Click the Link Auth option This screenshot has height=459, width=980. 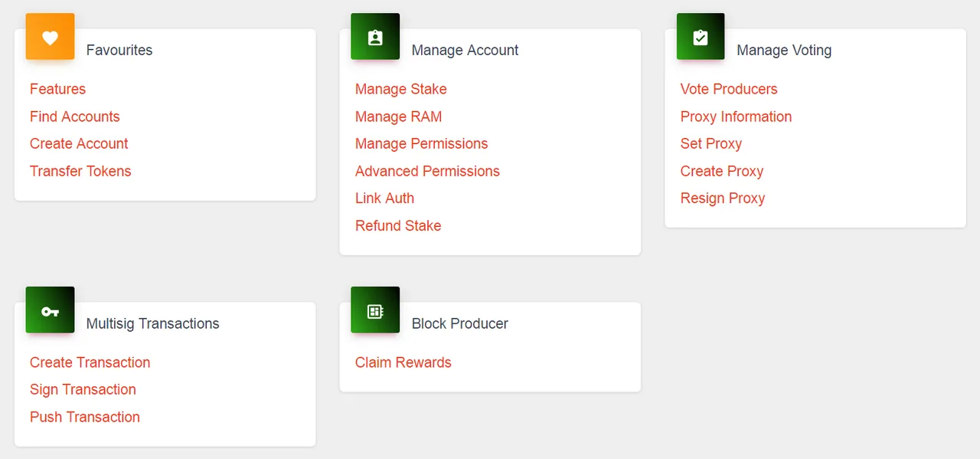(384, 198)
